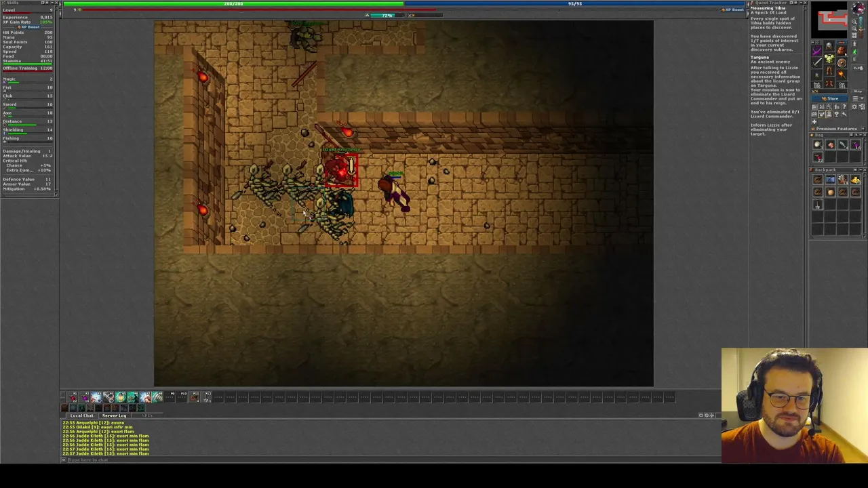Viewport: 868px width, 488px height.
Task: Toggle chase mode with the green running figure
Action: tap(855, 52)
